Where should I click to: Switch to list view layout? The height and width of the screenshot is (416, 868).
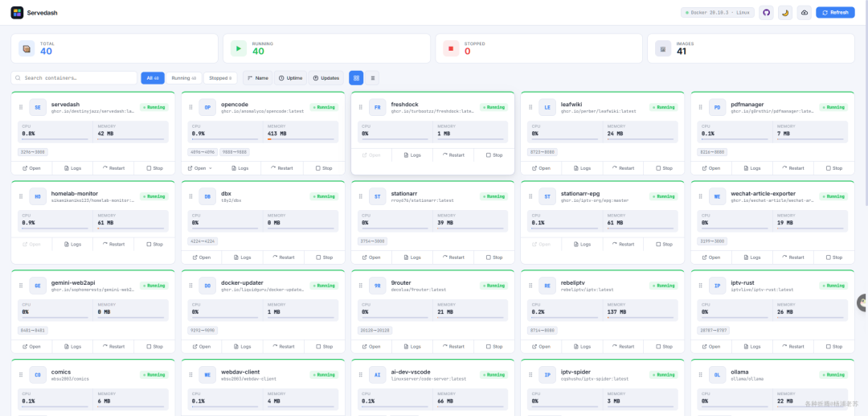coord(373,78)
